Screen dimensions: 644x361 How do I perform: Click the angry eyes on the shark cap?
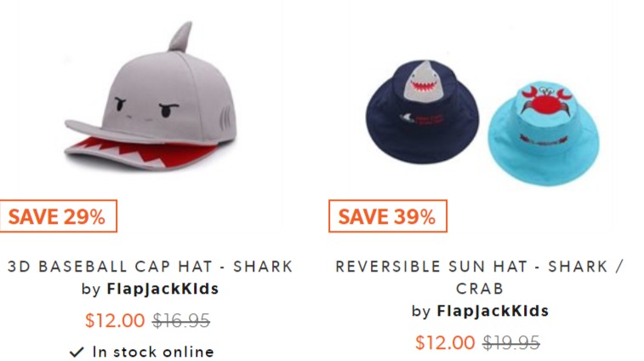coord(146,106)
